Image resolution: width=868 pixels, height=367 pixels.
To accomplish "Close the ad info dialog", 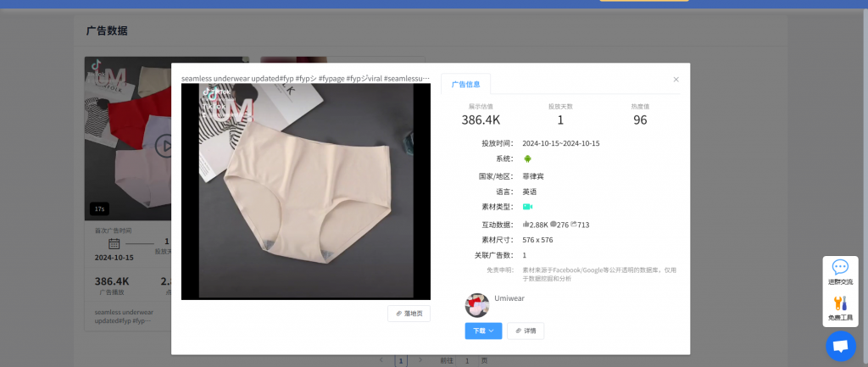I will (676, 80).
